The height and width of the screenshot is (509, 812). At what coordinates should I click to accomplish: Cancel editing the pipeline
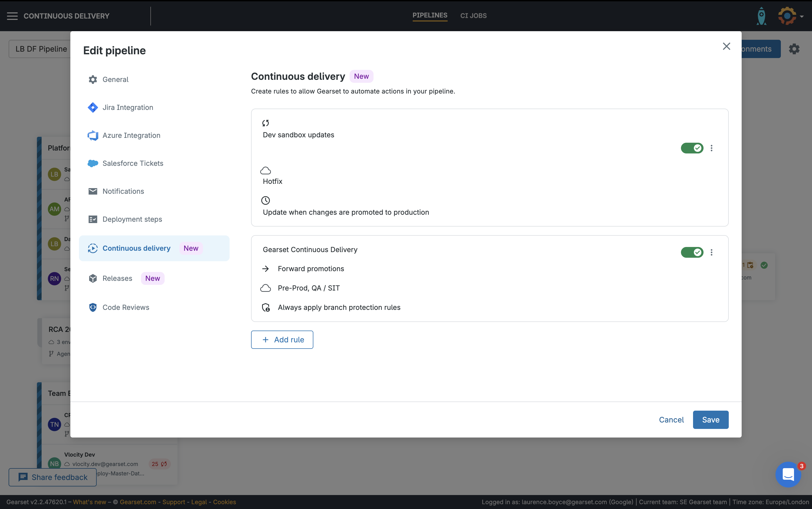pos(671,420)
